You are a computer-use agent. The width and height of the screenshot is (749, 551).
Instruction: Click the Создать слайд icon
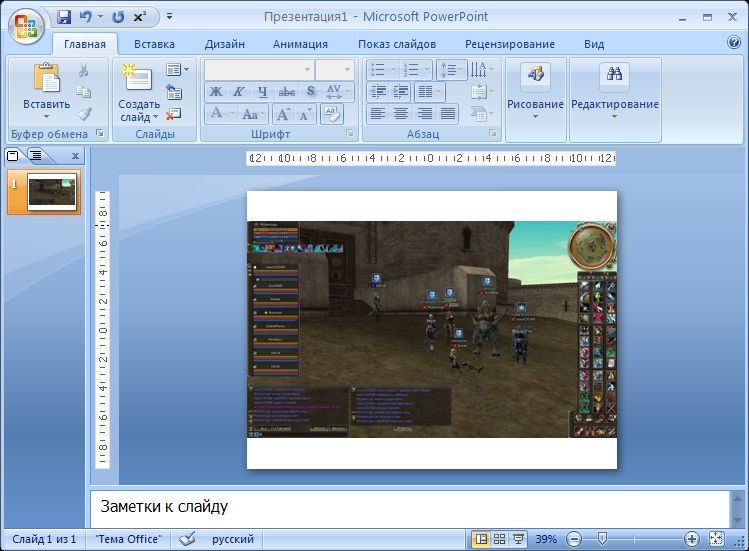[x=138, y=77]
